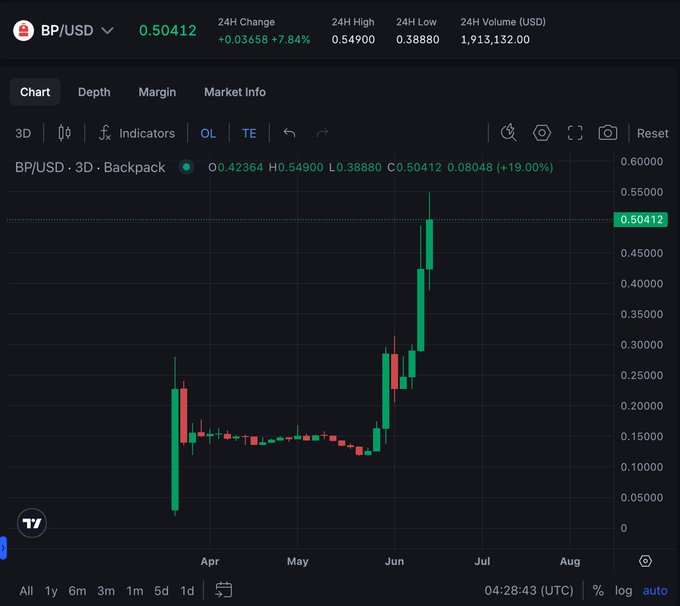Undo the last chart action

289,133
